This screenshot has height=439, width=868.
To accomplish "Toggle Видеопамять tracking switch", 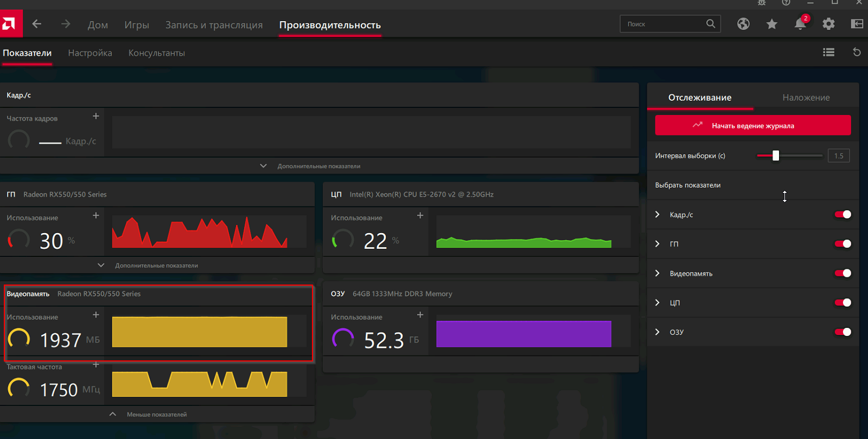I will (843, 273).
